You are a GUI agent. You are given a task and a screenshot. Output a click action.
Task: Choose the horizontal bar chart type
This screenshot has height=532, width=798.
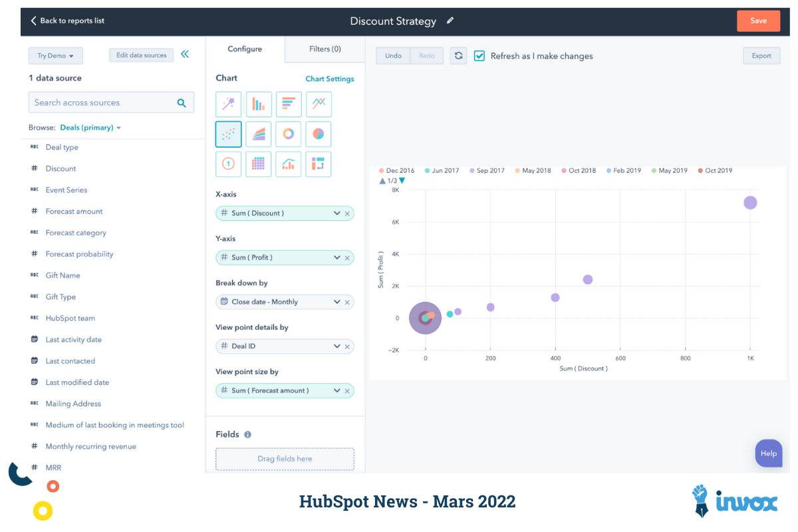pos(289,104)
